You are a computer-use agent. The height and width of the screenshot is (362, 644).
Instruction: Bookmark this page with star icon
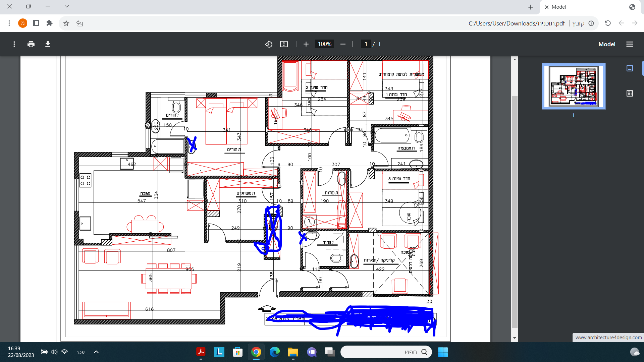(x=66, y=23)
